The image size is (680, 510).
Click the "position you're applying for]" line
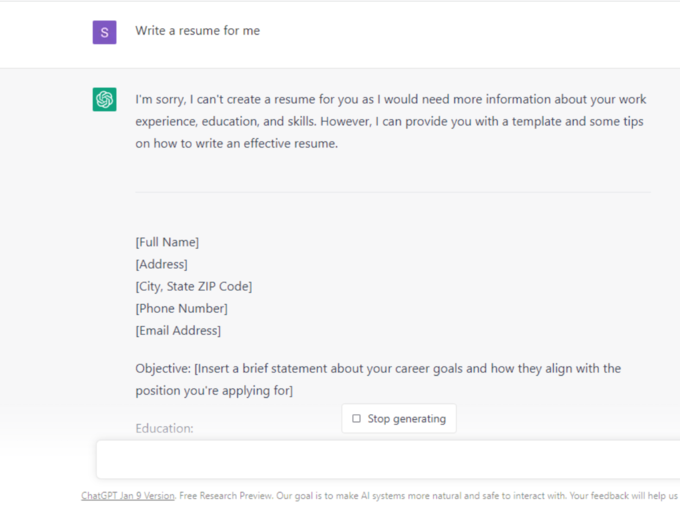point(214,391)
